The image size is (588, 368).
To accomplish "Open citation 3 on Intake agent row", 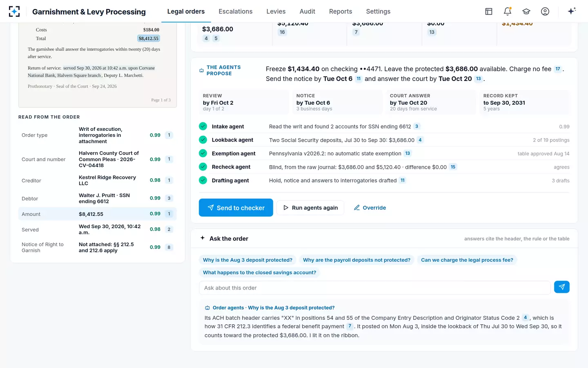I will 416,126.
